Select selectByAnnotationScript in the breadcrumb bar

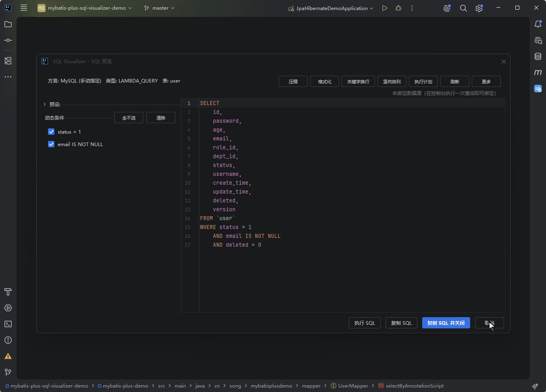pos(411,386)
